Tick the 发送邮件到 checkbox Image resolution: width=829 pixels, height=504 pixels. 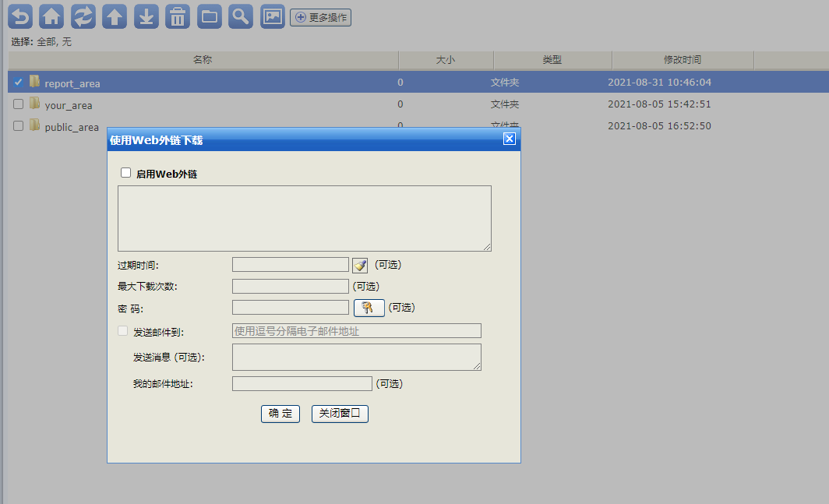122,330
